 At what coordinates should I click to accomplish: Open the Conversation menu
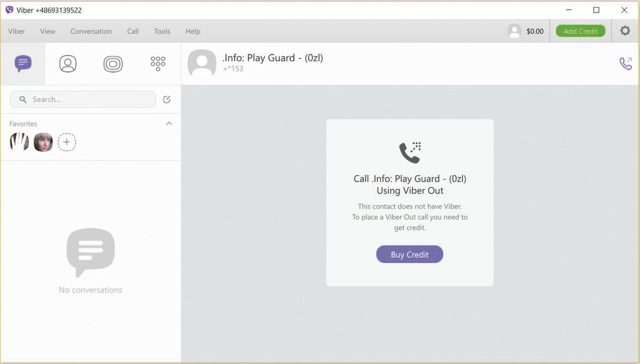91,31
